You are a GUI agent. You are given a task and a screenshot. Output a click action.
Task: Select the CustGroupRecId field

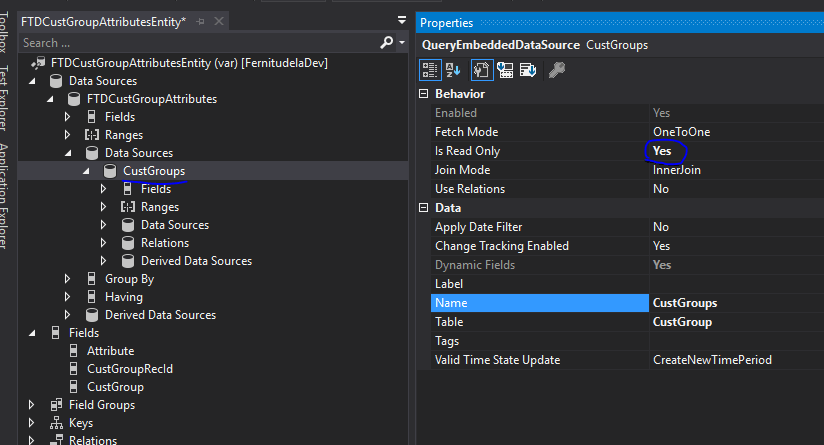coord(131,369)
